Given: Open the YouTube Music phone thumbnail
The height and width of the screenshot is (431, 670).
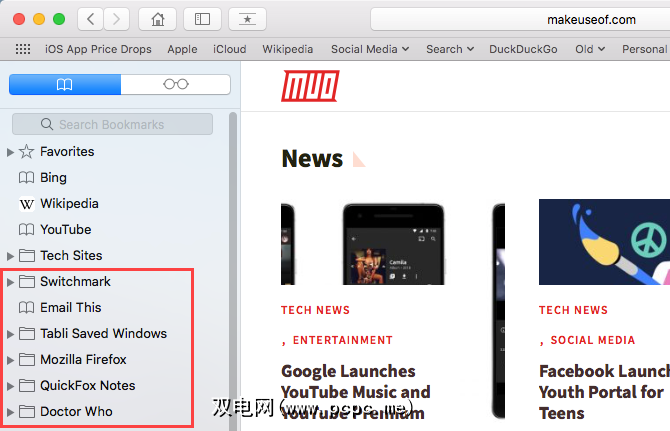Looking at the screenshot, I should click(393, 244).
